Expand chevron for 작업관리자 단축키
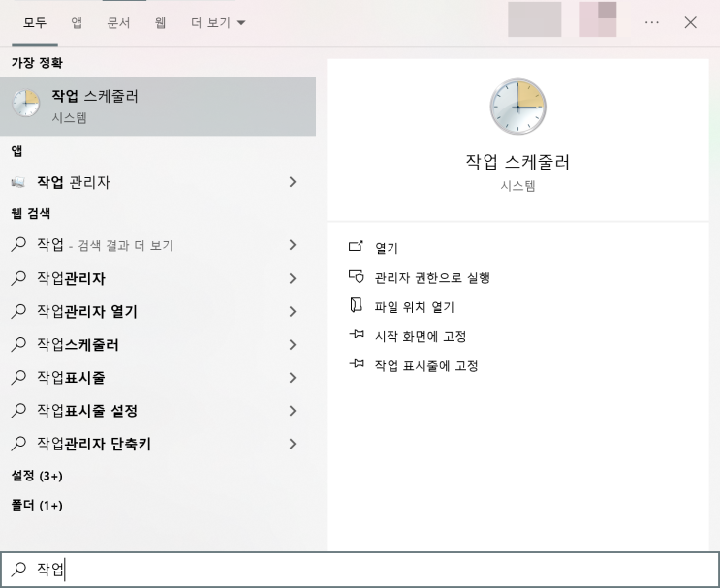Screen dimensions: 720x588 pyautogui.click(x=293, y=444)
